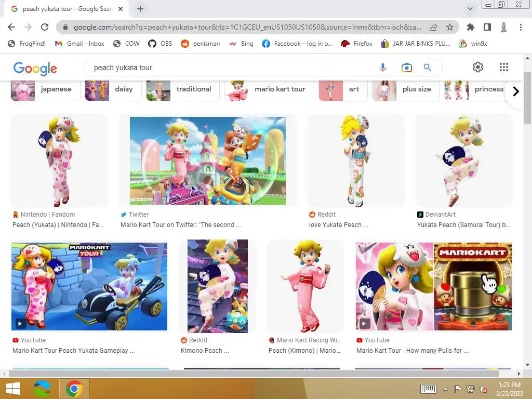
Task: Start a voice search with microphone
Action: pyautogui.click(x=383, y=68)
